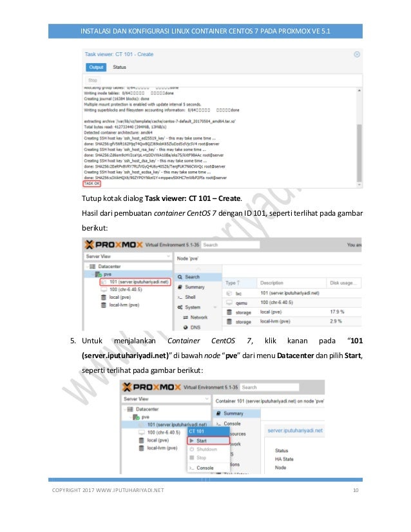Click the storage icon in the local (pve) table row
This screenshot has height=532, width=411.
[x=229, y=312]
